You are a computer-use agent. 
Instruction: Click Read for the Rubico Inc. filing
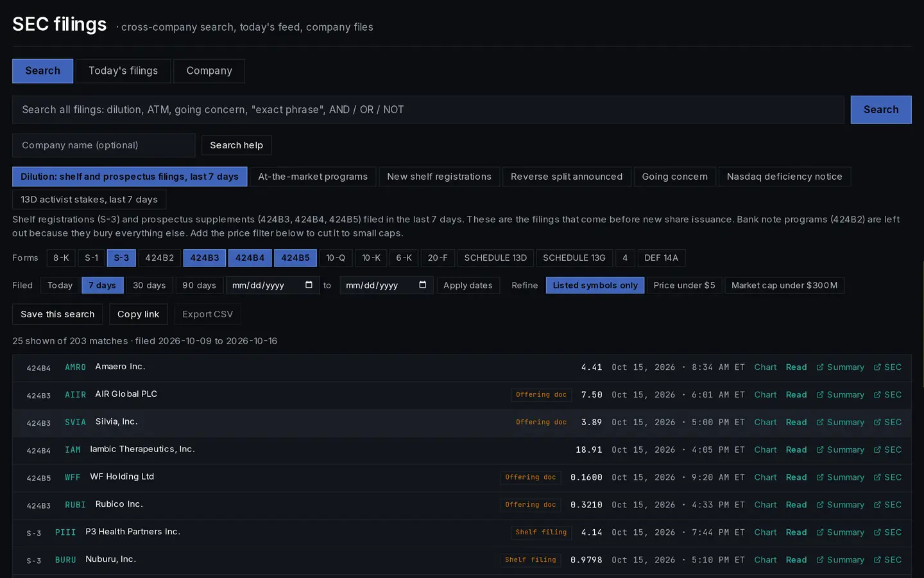tap(796, 505)
